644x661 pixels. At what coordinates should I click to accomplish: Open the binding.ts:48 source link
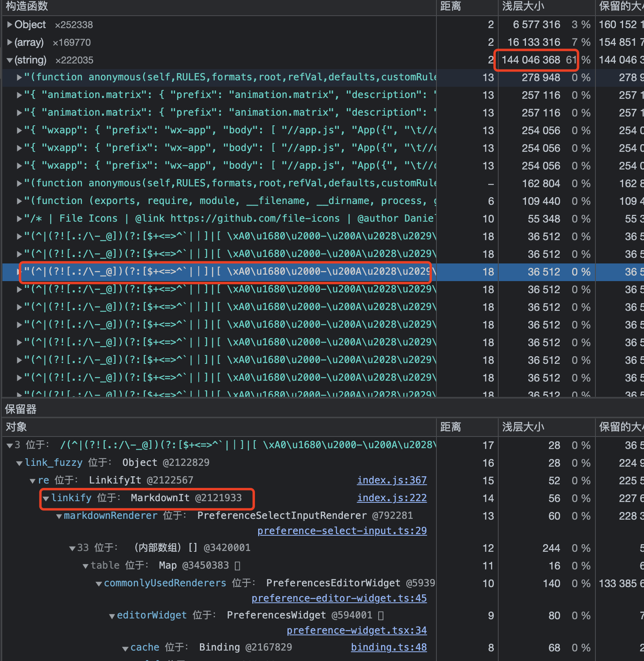point(388,647)
